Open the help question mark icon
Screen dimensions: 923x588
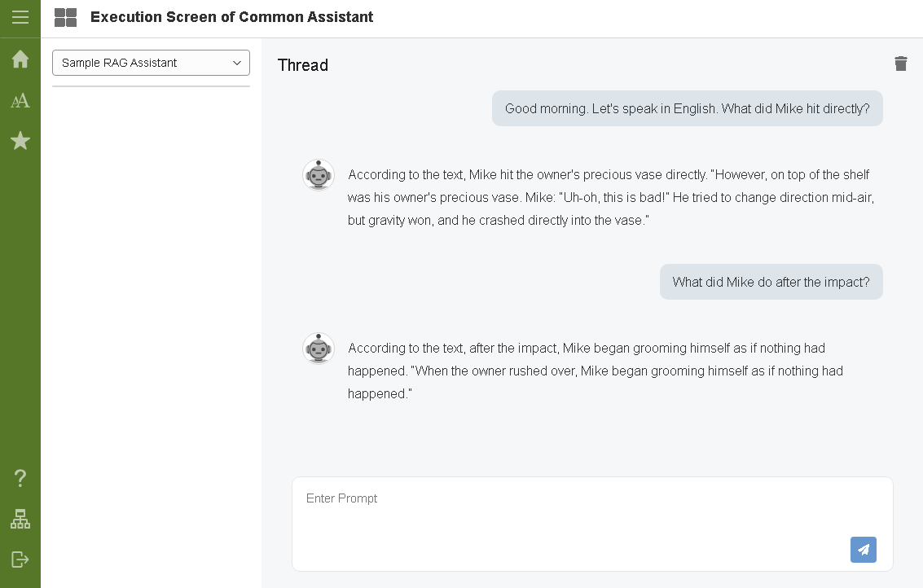pyautogui.click(x=20, y=478)
